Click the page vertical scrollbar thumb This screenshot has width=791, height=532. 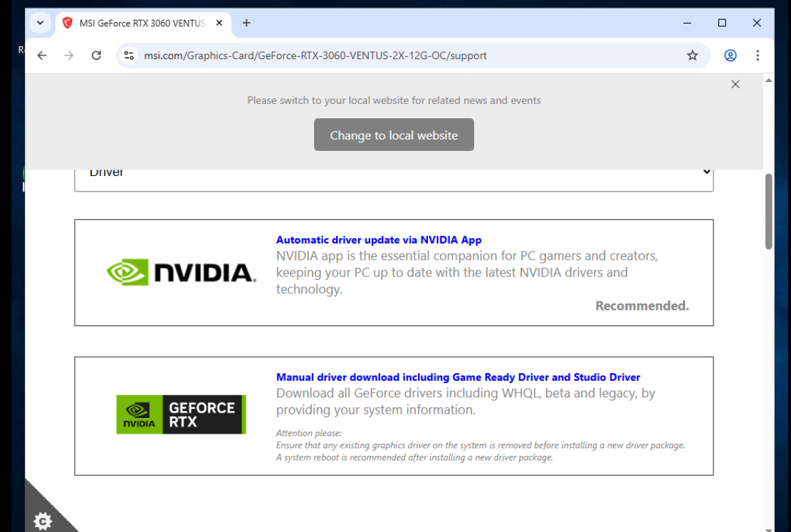768,211
